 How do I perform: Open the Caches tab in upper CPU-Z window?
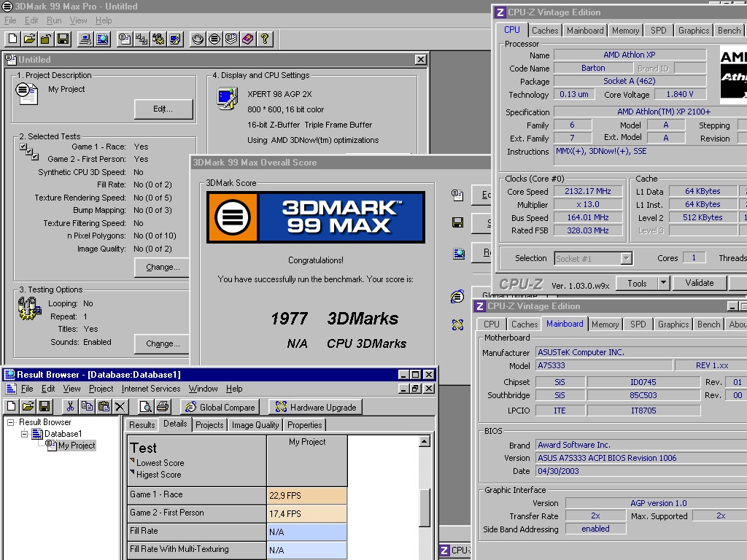544,31
